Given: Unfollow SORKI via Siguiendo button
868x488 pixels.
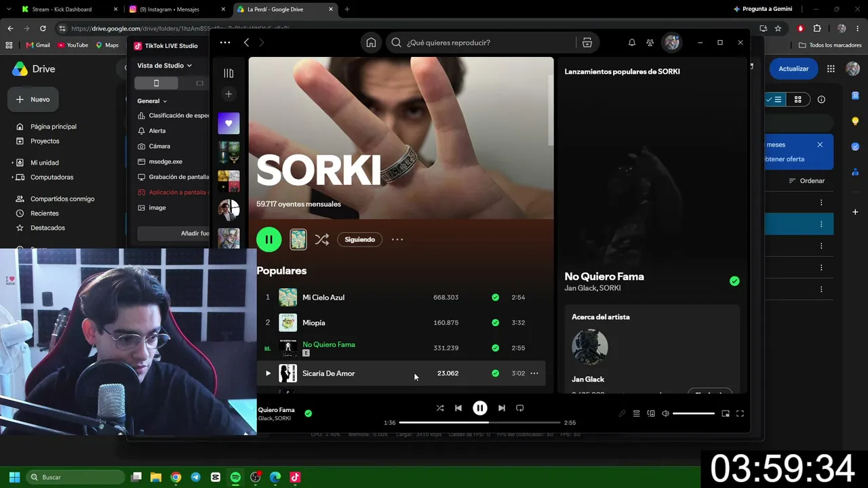Looking at the screenshot, I should [x=360, y=239].
